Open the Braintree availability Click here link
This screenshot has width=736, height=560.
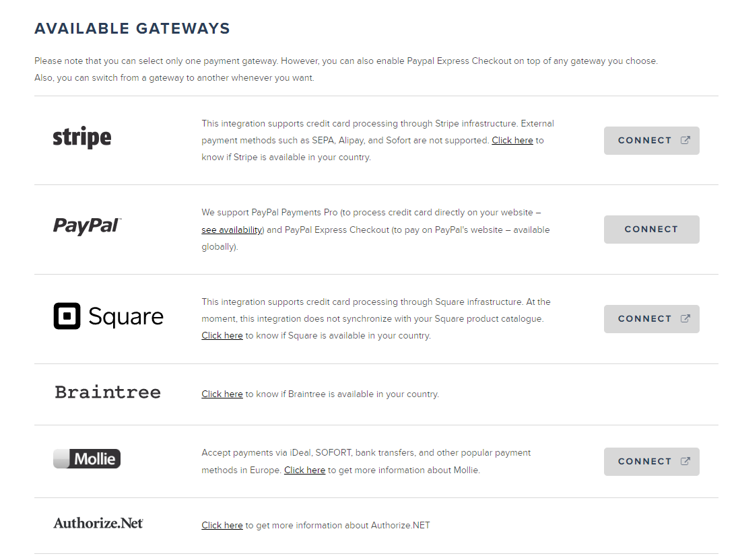tap(222, 394)
